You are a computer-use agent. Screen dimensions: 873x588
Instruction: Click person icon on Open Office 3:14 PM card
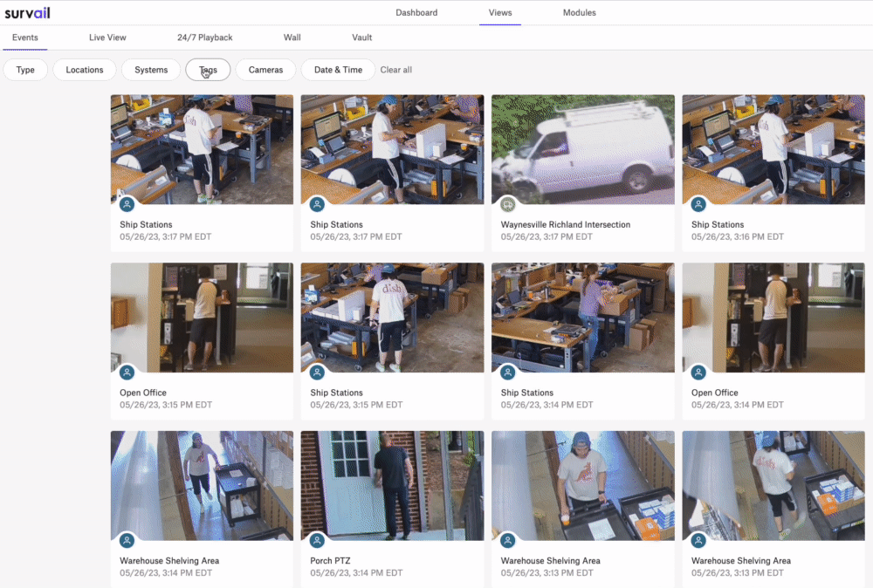698,373
